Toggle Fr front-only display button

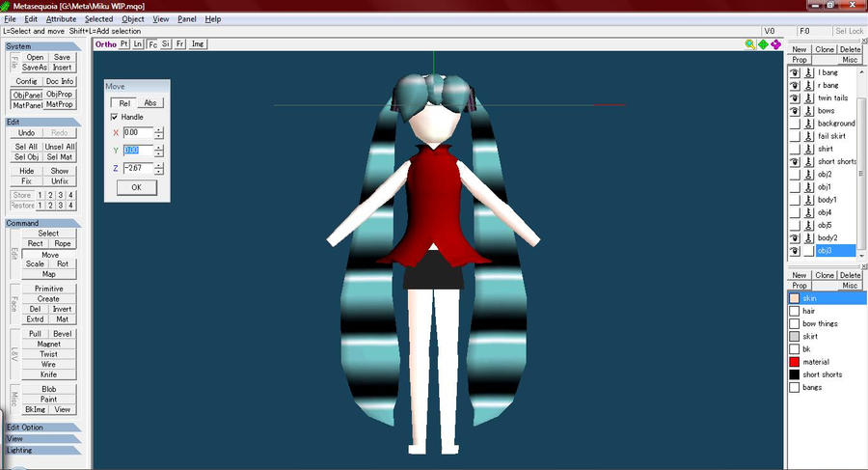(180, 43)
